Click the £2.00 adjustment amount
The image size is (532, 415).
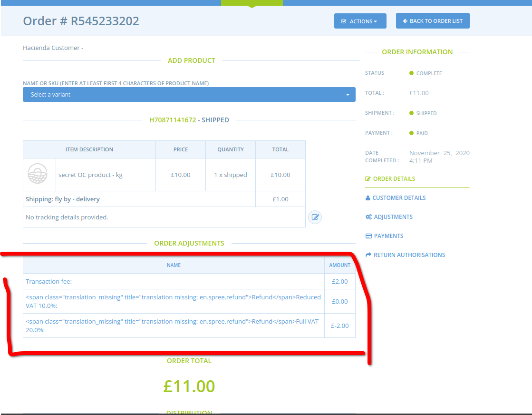(339, 282)
